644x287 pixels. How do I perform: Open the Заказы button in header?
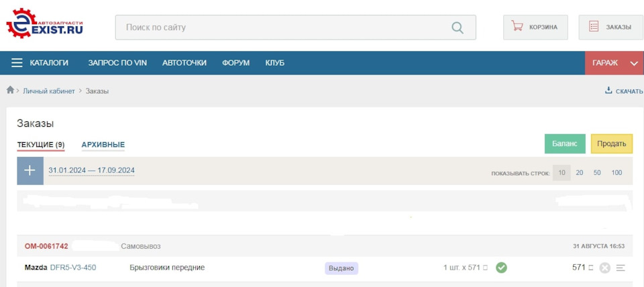pyautogui.click(x=610, y=27)
